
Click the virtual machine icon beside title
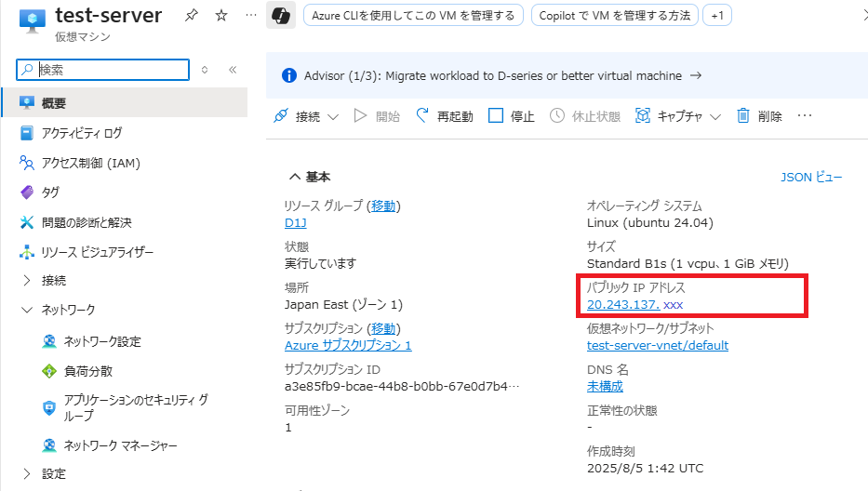tap(33, 21)
